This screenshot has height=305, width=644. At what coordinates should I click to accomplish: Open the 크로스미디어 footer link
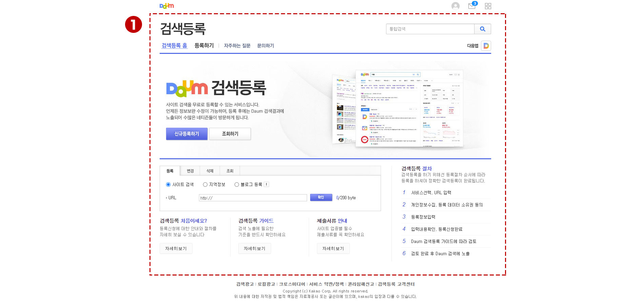coord(292,284)
